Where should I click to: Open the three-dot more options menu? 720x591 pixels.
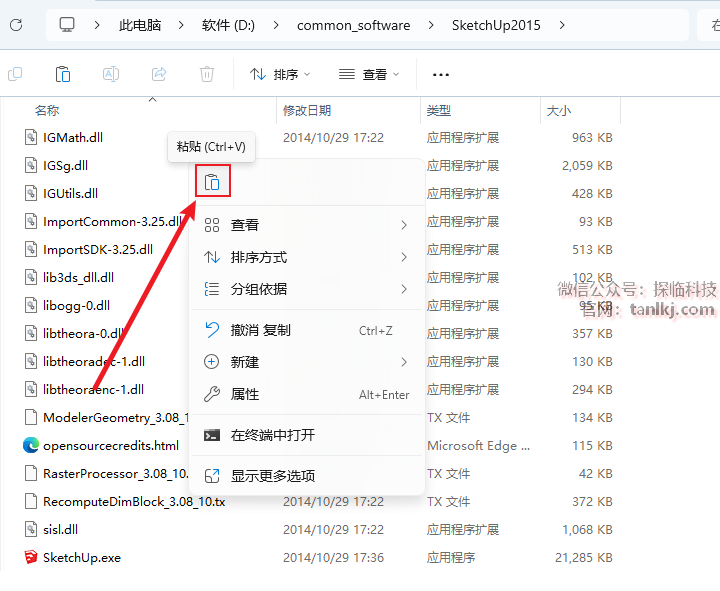440,74
